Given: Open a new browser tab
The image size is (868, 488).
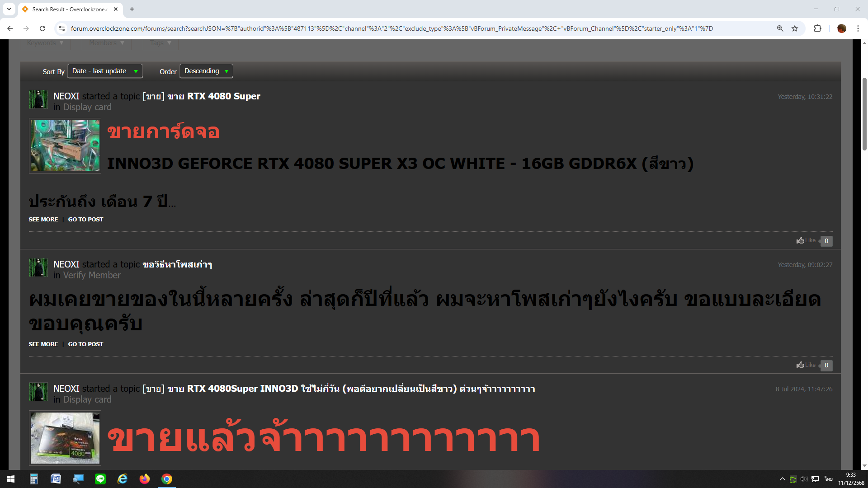Looking at the screenshot, I should [132, 9].
